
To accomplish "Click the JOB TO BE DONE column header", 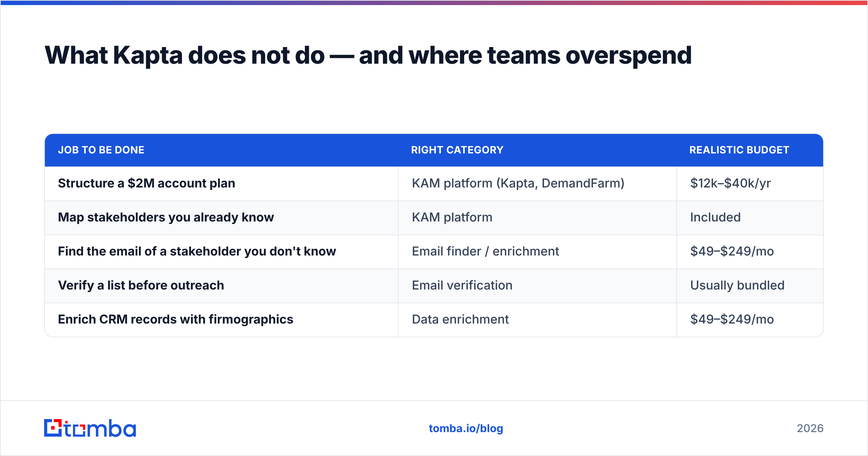I will (101, 150).
